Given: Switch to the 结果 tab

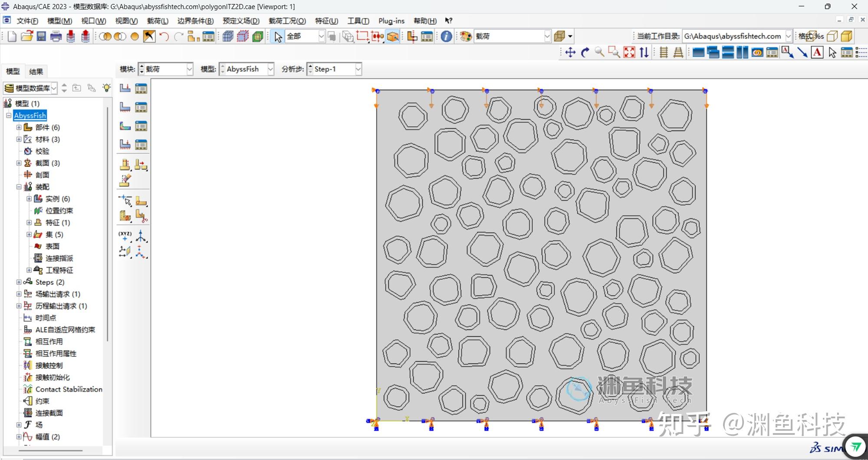Looking at the screenshot, I should (36, 72).
